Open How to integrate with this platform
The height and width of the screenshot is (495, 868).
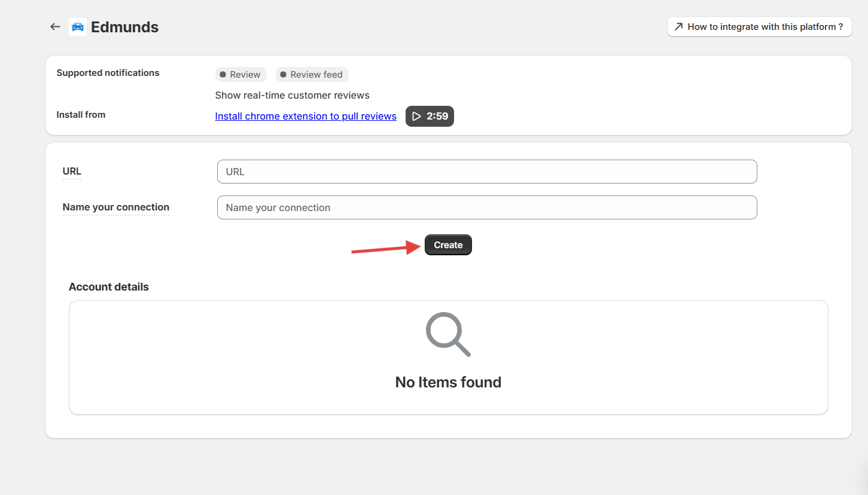coord(760,27)
